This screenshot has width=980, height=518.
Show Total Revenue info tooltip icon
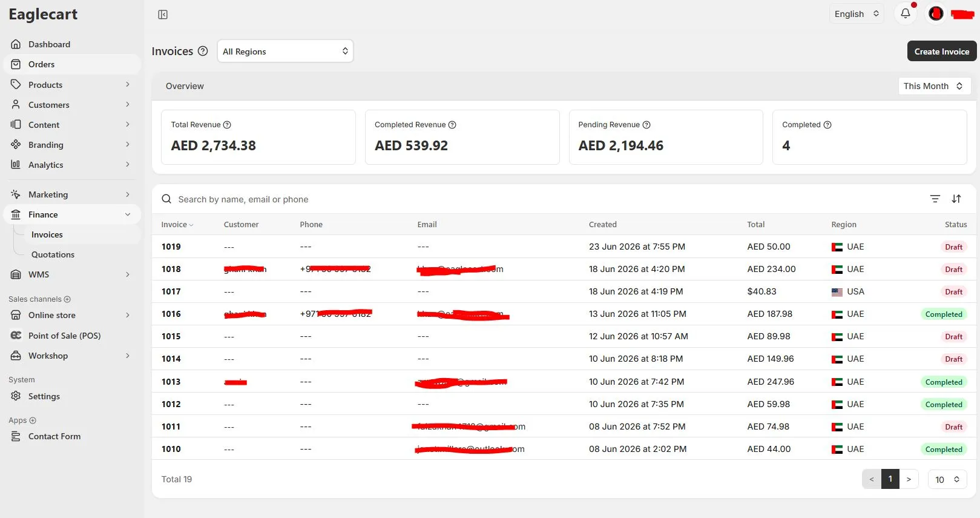coord(227,125)
